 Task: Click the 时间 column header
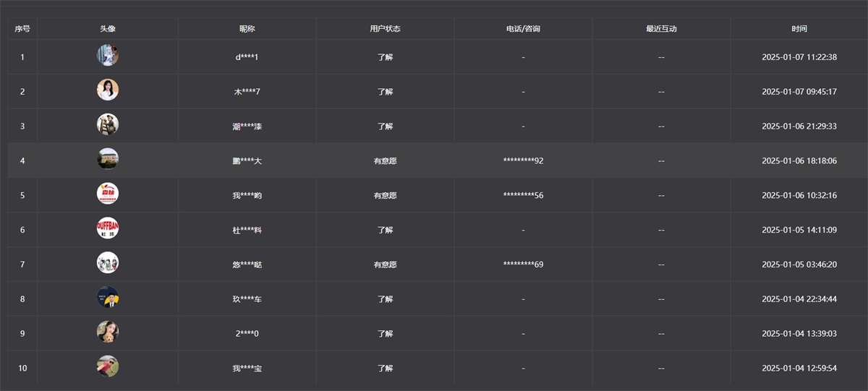point(799,29)
